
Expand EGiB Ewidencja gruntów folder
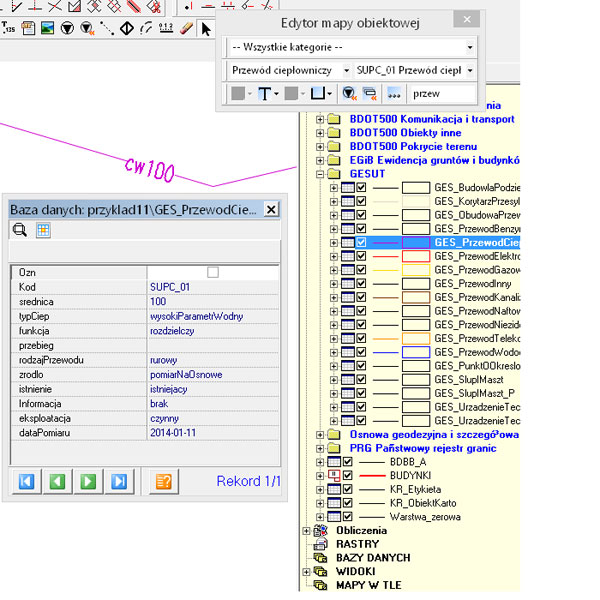[320, 160]
